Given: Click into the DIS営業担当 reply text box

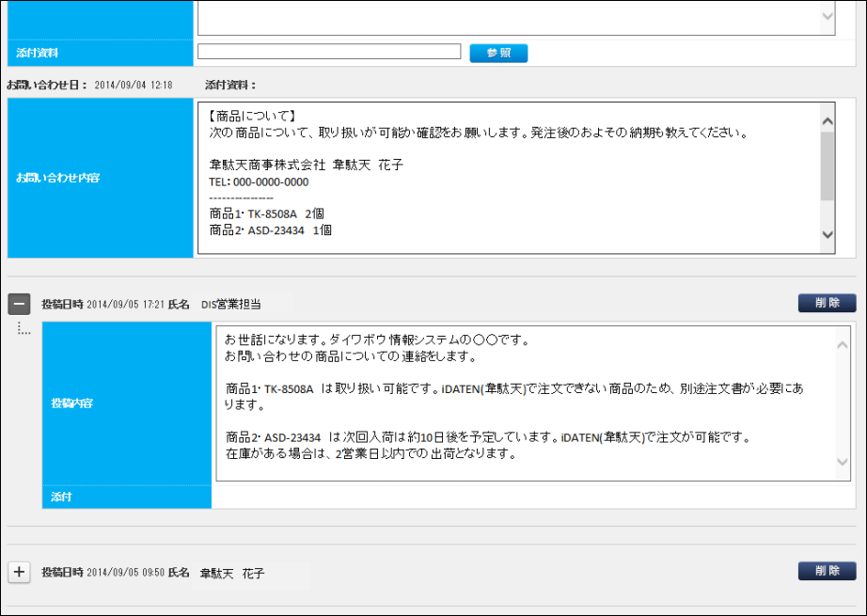Looking at the screenshot, I should [x=527, y=403].
